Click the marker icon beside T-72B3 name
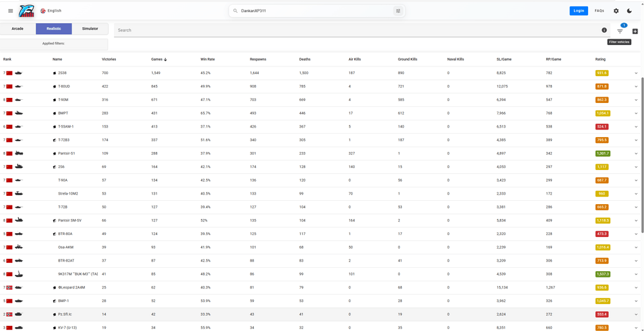Viewport: 644px width, 331px height. click(x=54, y=140)
